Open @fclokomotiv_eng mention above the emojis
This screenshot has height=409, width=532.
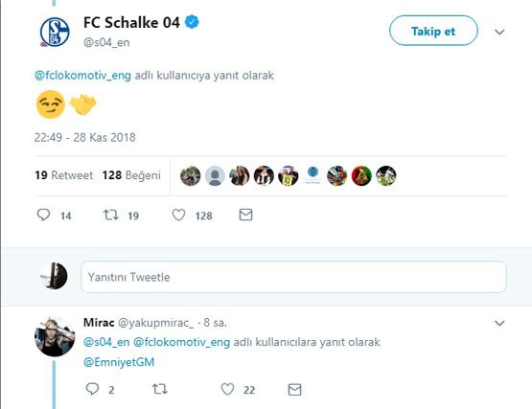click(82, 76)
